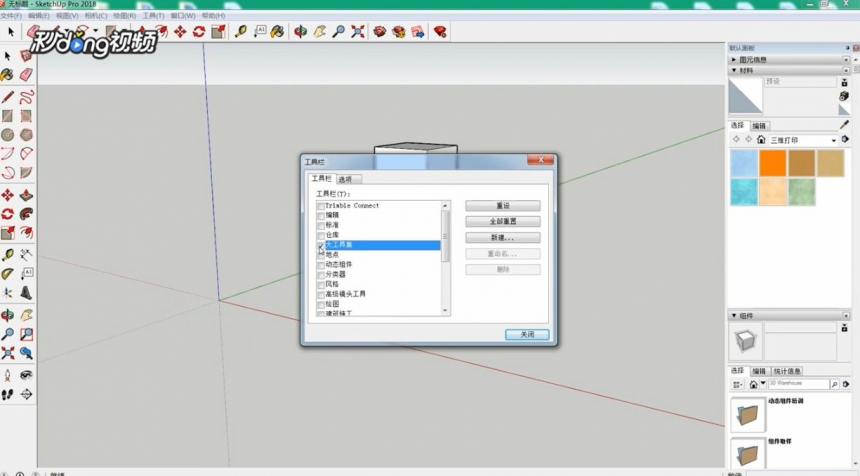Open the 文件(F) menu
The height and width of the screenshot is (476, 860).
point(11,16)
